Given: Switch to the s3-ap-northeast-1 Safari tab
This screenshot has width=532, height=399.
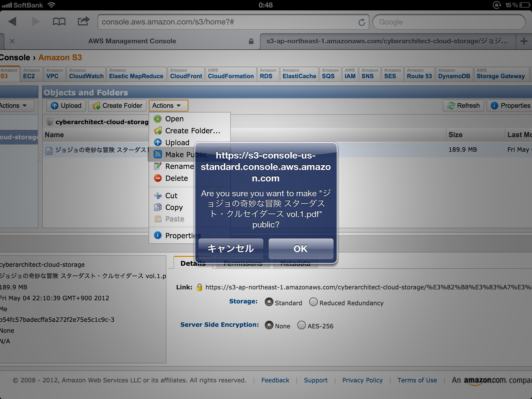Looking at the screenshot, I should (x=388, y=41).
